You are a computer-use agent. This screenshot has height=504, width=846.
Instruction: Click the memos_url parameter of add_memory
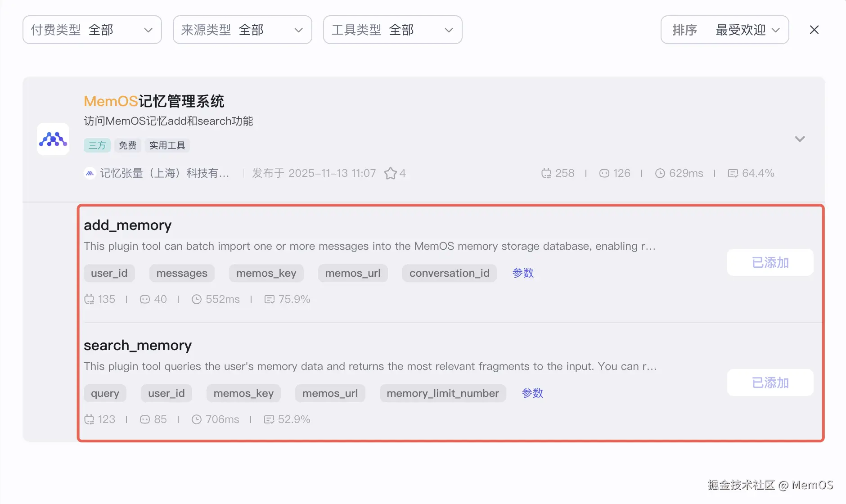(x=353, y=273)
